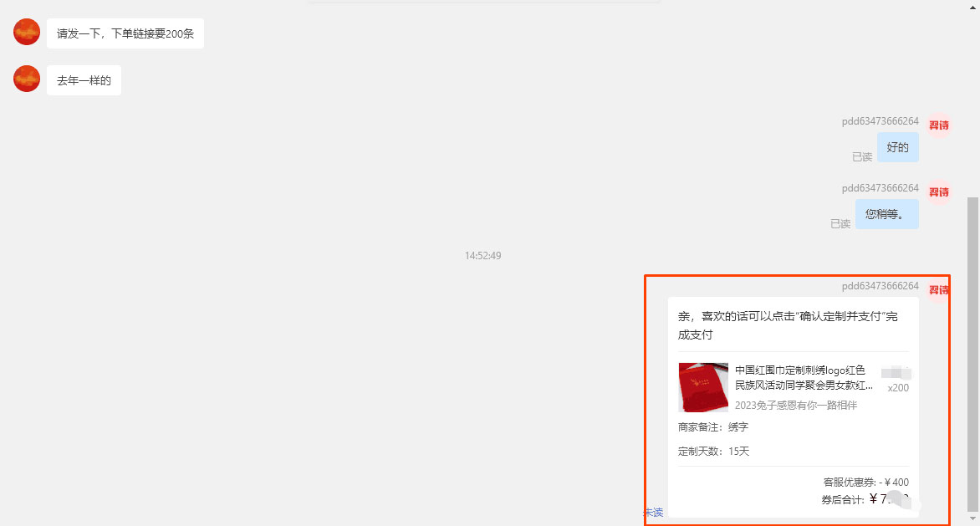
Task: Click the 商家备注 绣字 note
Action: point(712,426)
